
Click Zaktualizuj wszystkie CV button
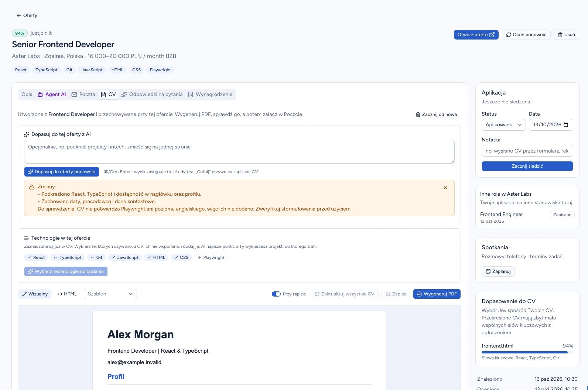[345, 294]
